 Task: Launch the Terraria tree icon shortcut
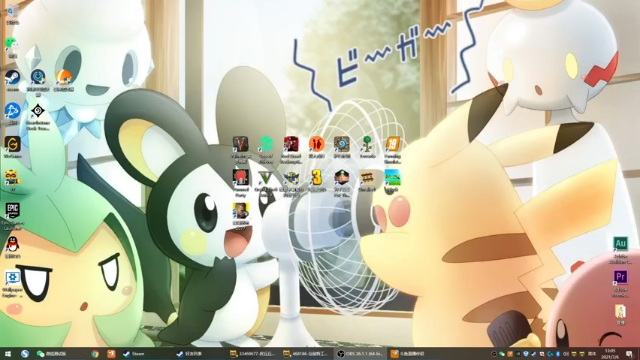pyautogui.click(x=367, y=147)
